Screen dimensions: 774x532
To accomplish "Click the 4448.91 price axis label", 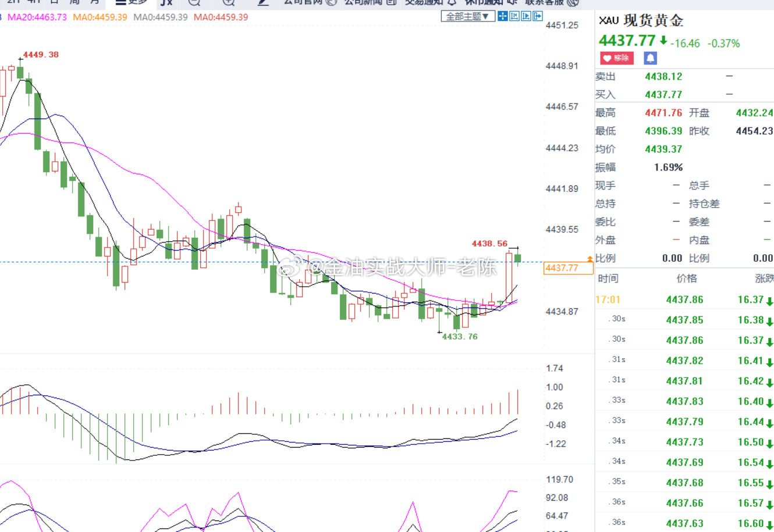I will click(x=562, y=66).
